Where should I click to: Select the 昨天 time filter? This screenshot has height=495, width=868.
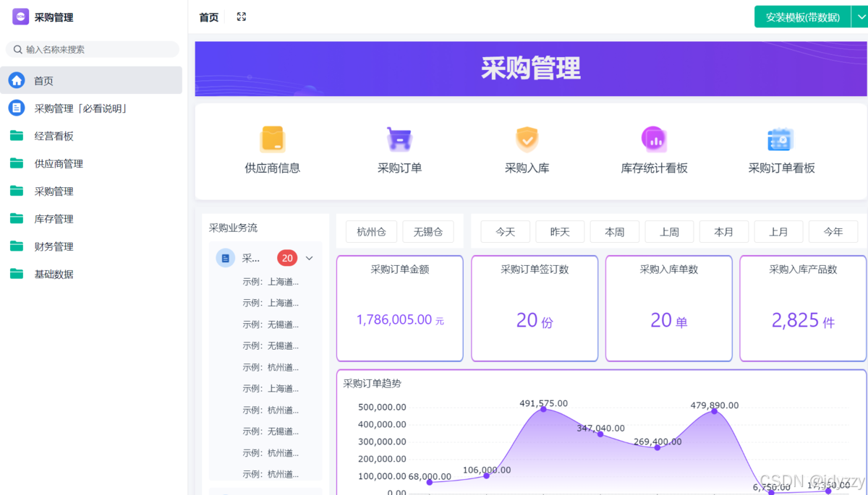coord(560,232)
